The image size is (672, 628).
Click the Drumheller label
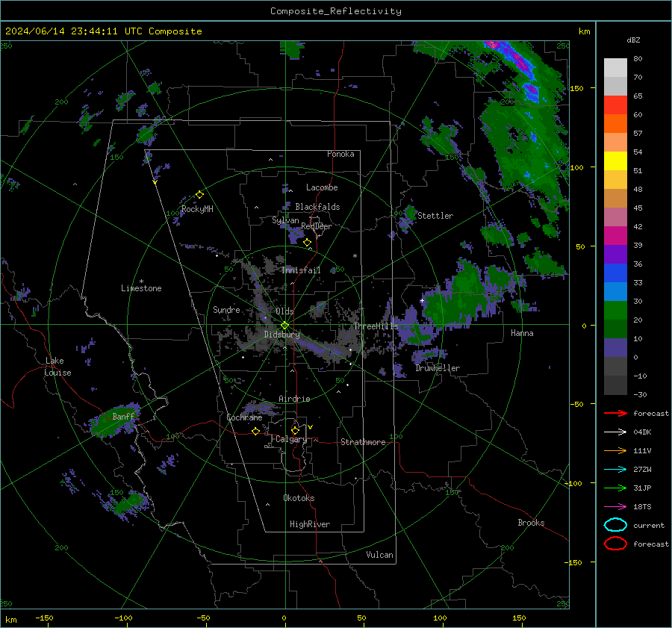tap(438, 368)
